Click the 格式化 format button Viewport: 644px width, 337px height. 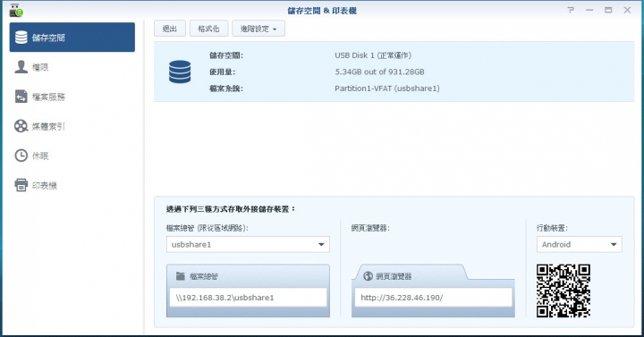208,29
